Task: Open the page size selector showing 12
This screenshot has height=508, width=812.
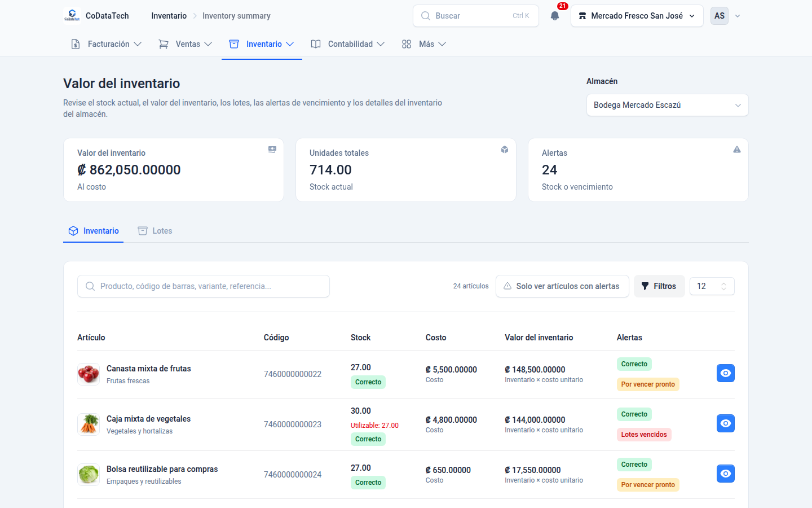Action: (712, 286)
